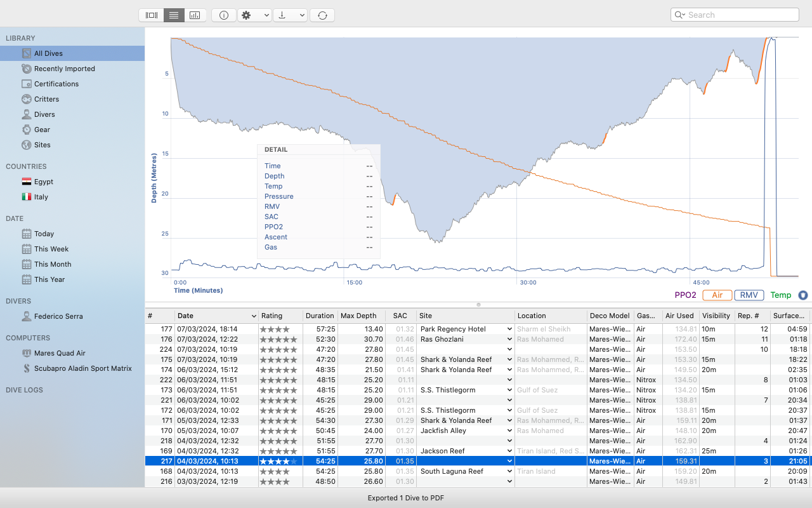Select Egypt under Countries

click(x=44, y=182)
